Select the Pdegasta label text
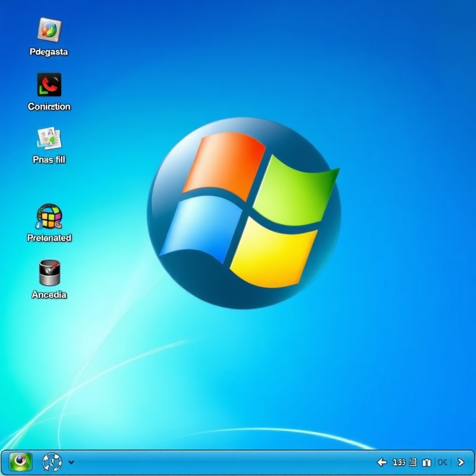Viewport: 476px width, 476px height. coord(49,52)
